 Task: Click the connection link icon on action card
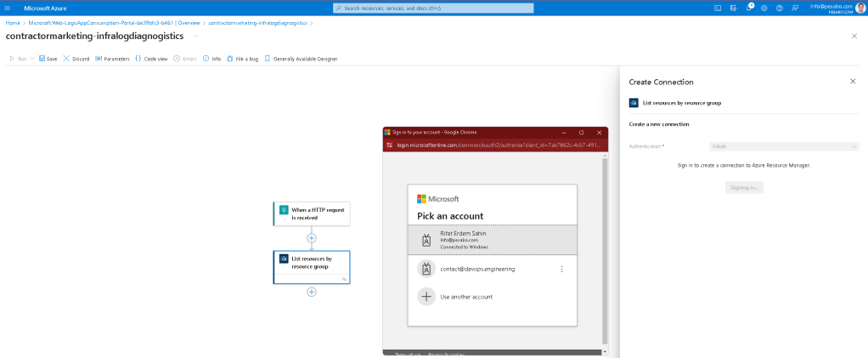click(344, 279)
